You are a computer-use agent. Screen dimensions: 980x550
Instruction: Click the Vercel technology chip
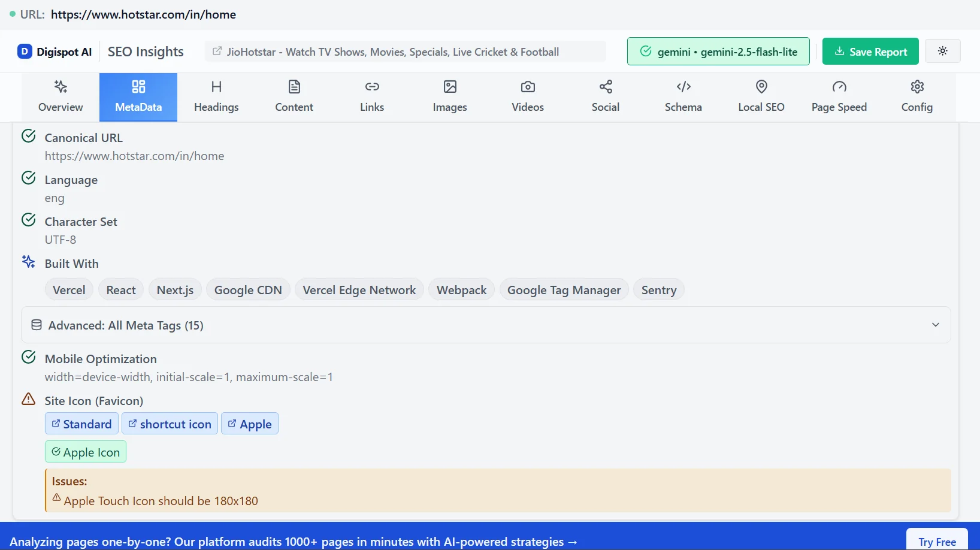[x=69, y=289]
